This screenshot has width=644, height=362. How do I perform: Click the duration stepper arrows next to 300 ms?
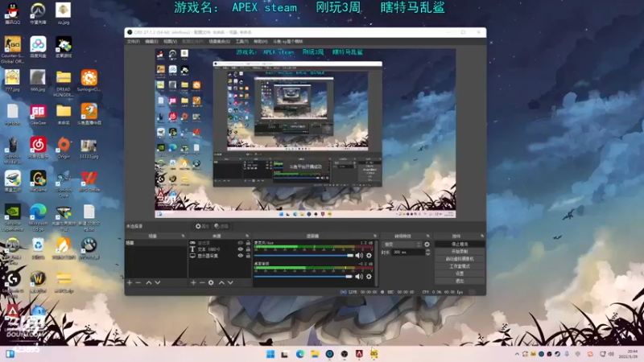pyautogui.click(x=427, y=252)
